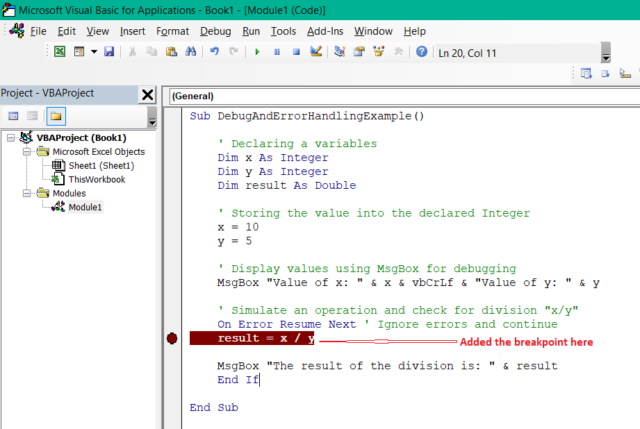Save the workbook using the disk icon

pyautogui.click(x=109, y=51)
